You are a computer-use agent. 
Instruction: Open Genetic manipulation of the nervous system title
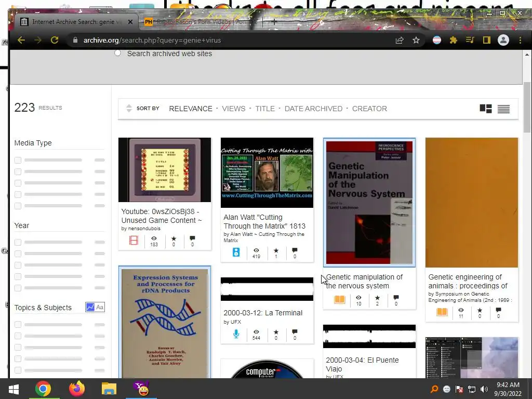click(x=364, y=281)
